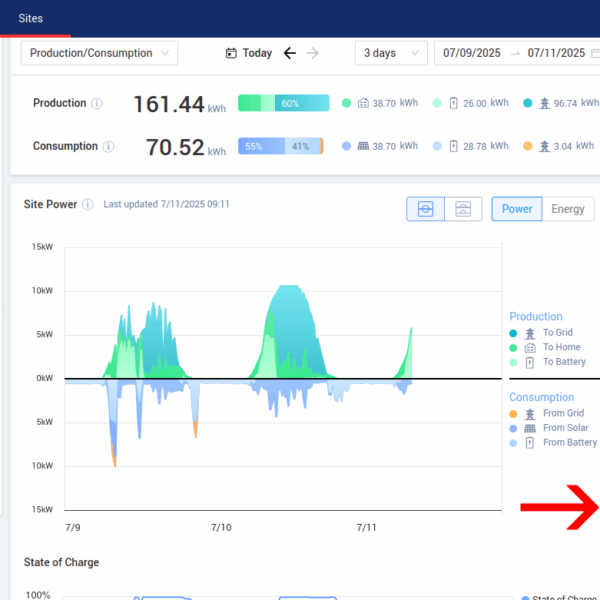Click the Consumption 41% bar segment
This screenshot has width=600, height=600.
coord(302,146)
